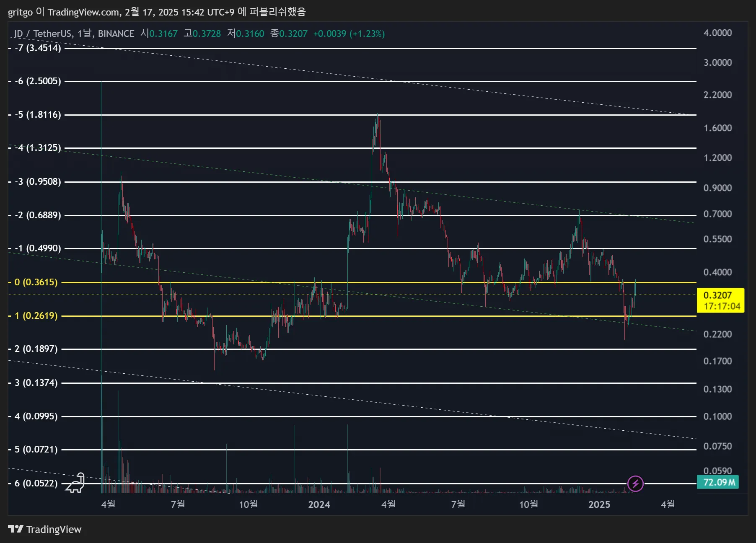This screenshot has width=756, height=543.
Task: Select the Fibonacci level -3 (0.9508) label
Action: pyautogui.click(x=38, y=181)
